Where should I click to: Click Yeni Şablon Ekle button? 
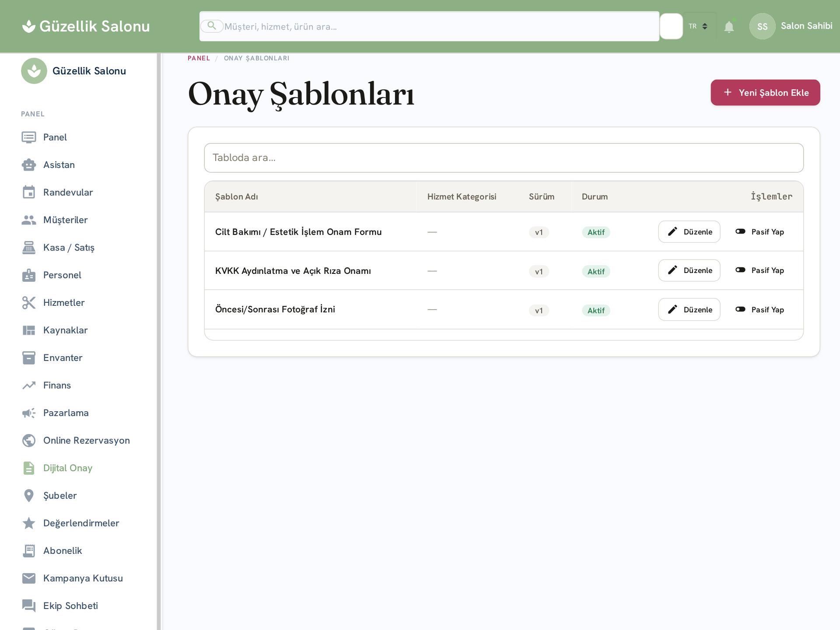pos(765,92)
